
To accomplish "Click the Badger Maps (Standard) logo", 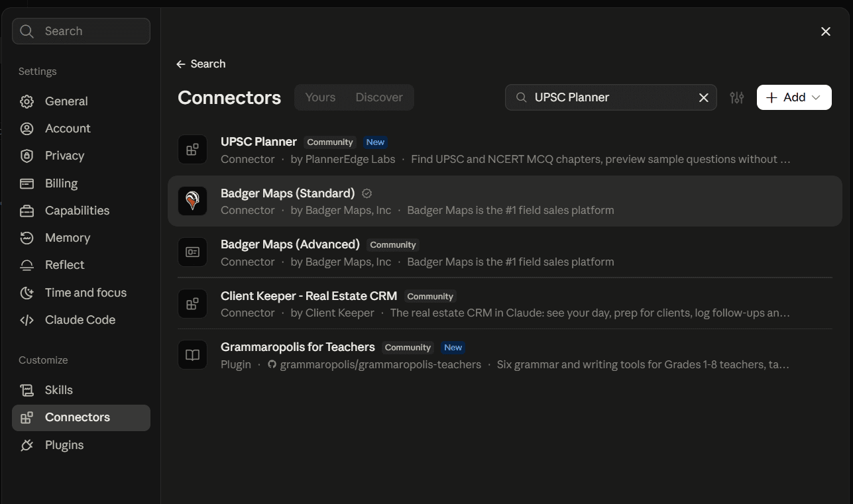I will (x=193, y=201).
